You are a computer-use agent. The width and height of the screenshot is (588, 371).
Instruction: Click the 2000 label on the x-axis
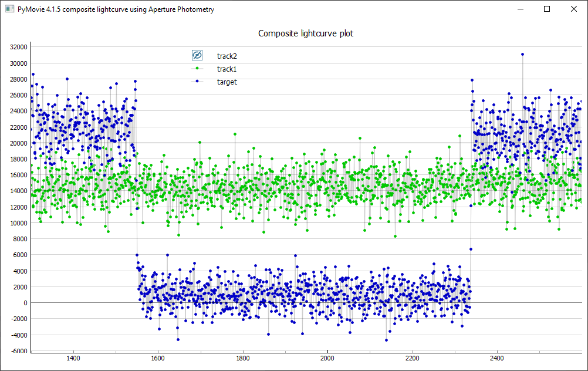pyautogui.click(x=327, y=357)
